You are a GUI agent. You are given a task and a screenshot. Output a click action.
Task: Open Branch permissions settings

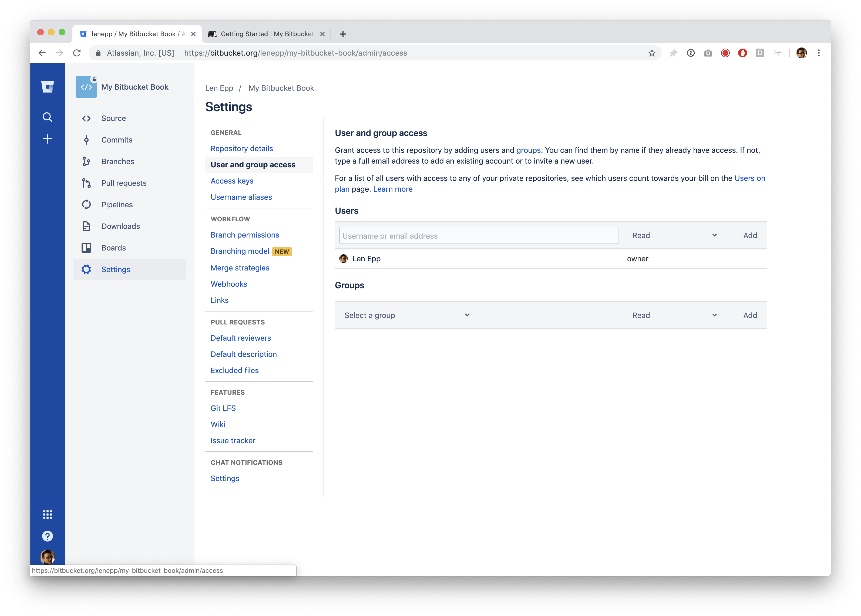[245, 235]
